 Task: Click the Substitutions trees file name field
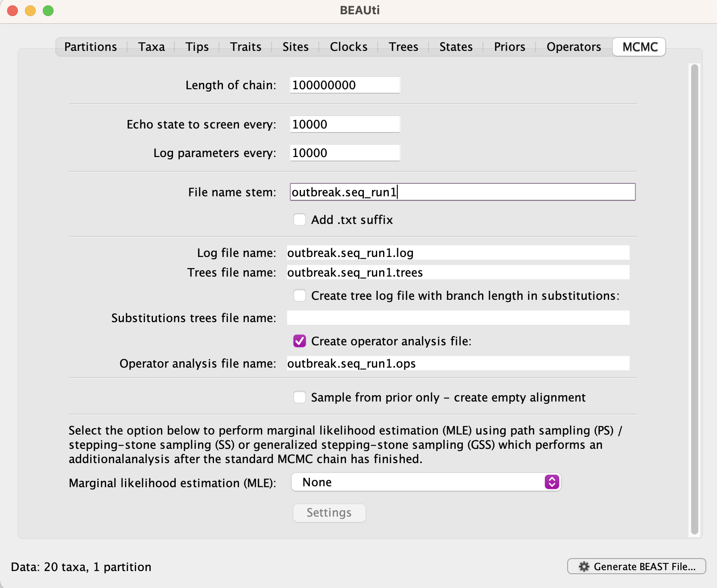pyautogui.click(x=458, y=318)
